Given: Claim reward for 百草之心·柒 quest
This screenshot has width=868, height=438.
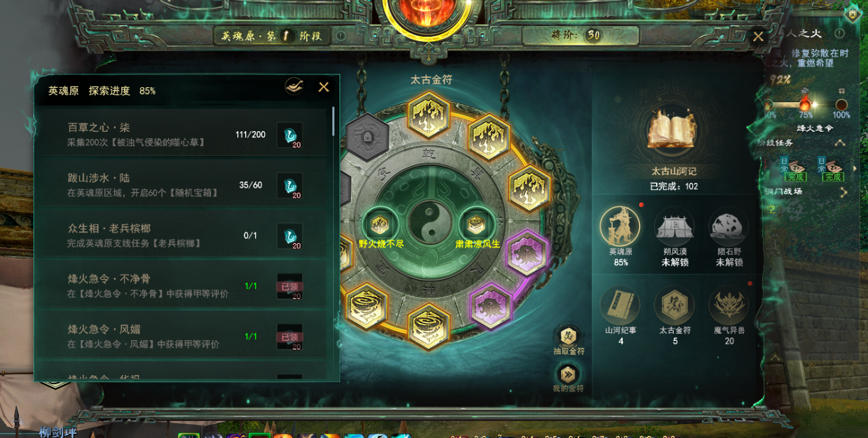Looking at the screenshot, I should click(289, 135).
